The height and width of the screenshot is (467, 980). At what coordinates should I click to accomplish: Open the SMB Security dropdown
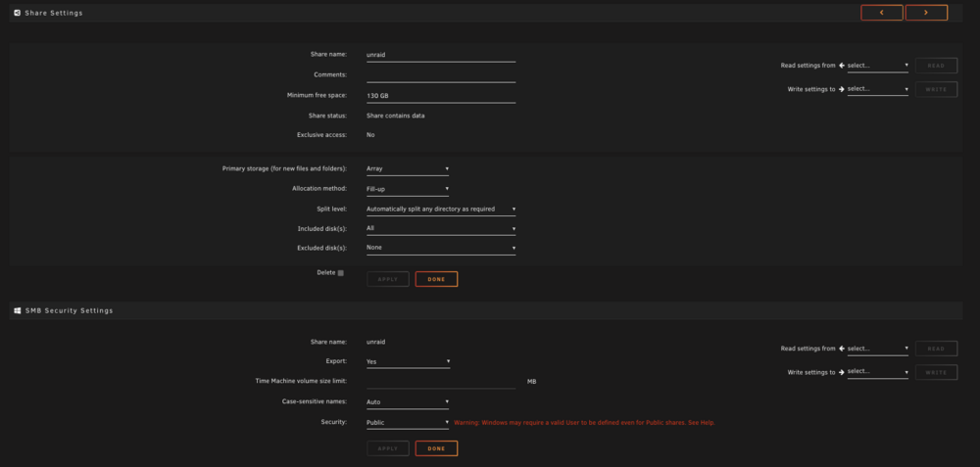(x=408, y=423)
